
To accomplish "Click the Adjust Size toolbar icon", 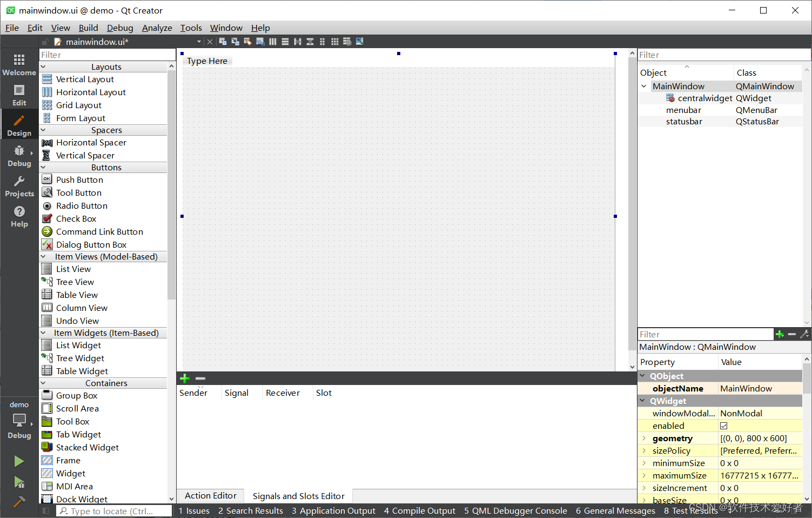I will [x=360, y=42].
